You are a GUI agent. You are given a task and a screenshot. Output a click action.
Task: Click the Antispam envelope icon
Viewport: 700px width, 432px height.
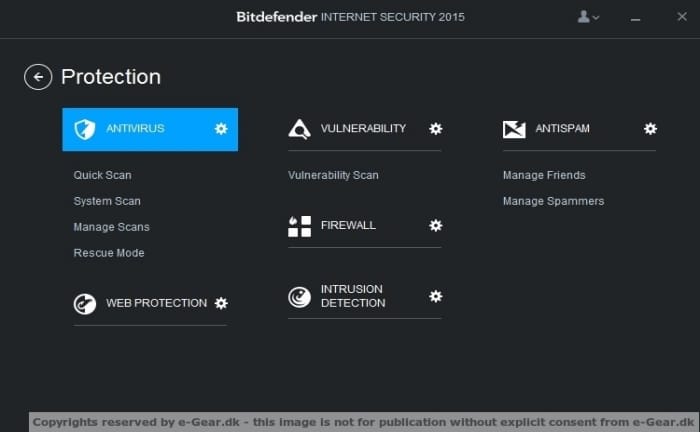click(x=514, y=129)
